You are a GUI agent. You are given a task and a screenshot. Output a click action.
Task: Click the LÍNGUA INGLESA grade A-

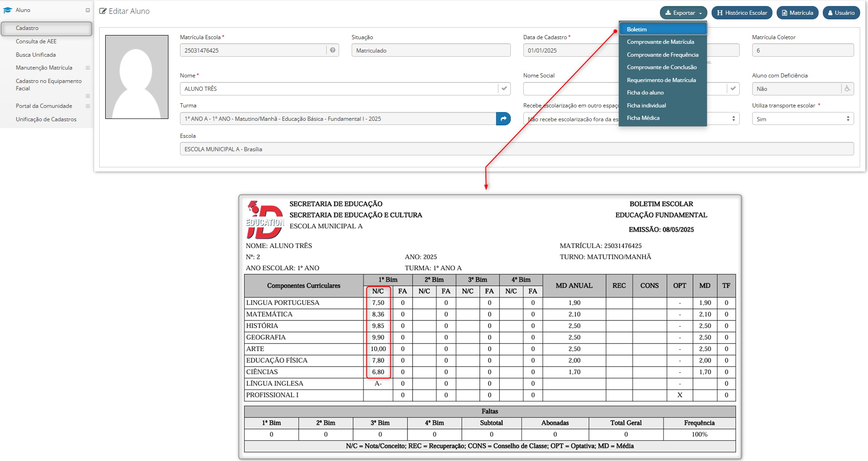[x=378, y=384]
